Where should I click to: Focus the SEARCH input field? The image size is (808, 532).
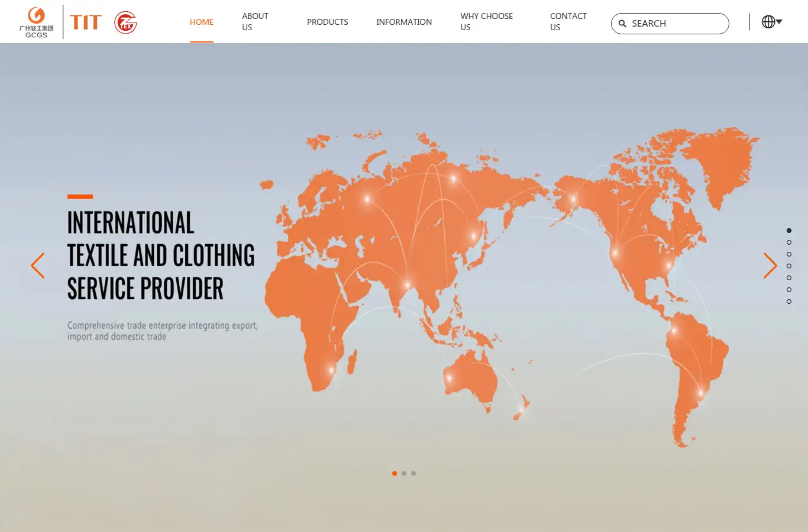point(670,24)
